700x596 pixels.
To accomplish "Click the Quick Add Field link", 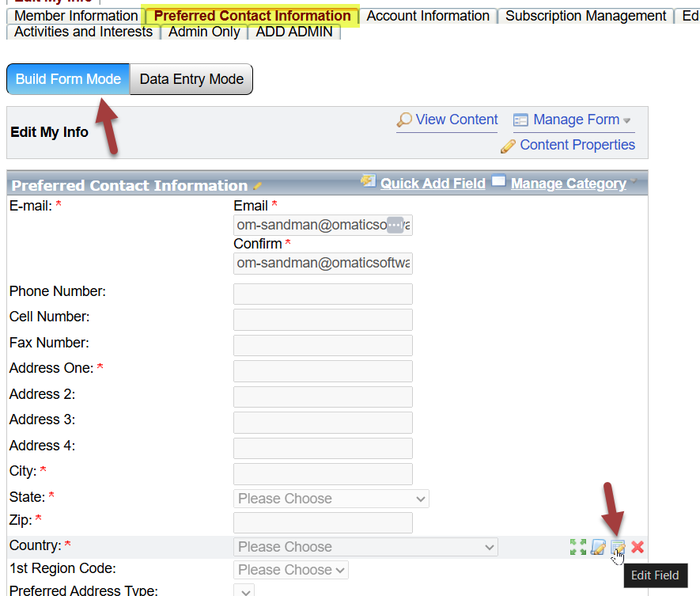I will point(433,184).
